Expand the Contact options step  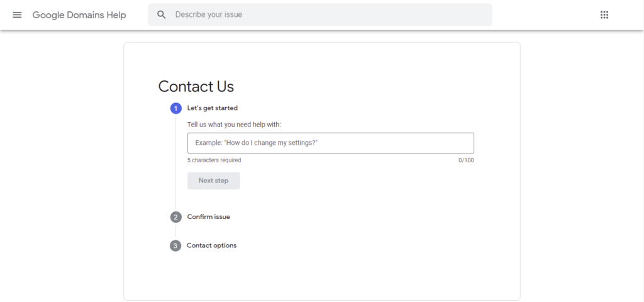212,245
